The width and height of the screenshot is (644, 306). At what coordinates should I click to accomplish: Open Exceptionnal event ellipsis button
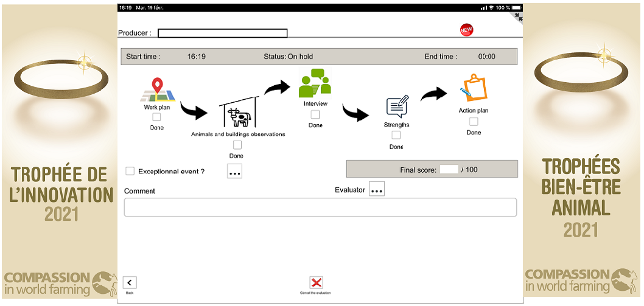click(234, 171)
